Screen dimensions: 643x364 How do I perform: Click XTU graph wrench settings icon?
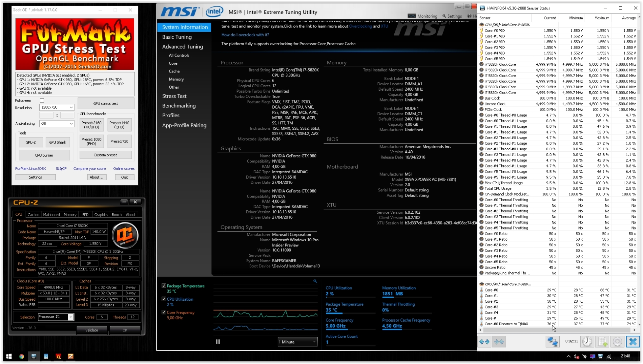tap(315, 281)
